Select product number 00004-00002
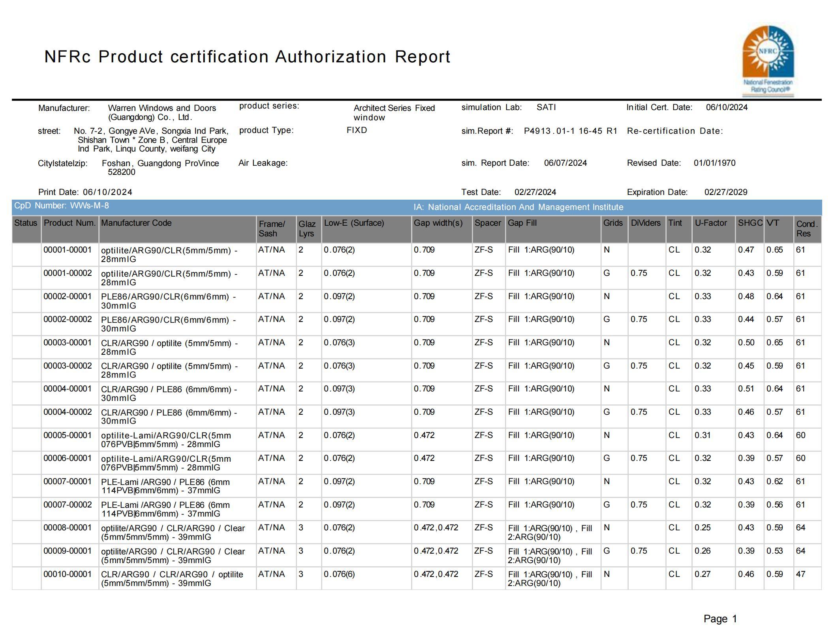The image size is (834, 644). tap(68, 412)
